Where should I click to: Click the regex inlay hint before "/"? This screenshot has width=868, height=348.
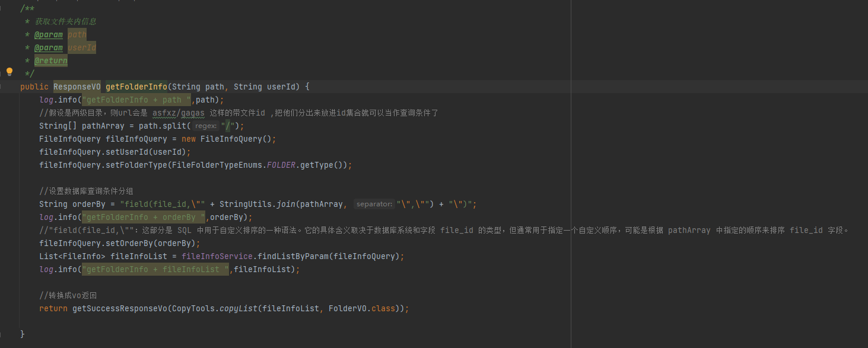click(x=205, y=126)
